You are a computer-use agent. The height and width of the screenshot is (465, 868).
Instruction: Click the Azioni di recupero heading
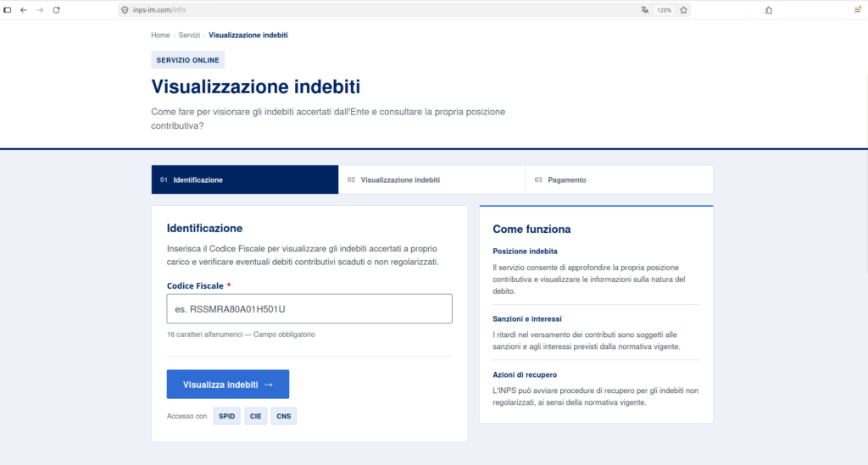click(x=525, y=375)
